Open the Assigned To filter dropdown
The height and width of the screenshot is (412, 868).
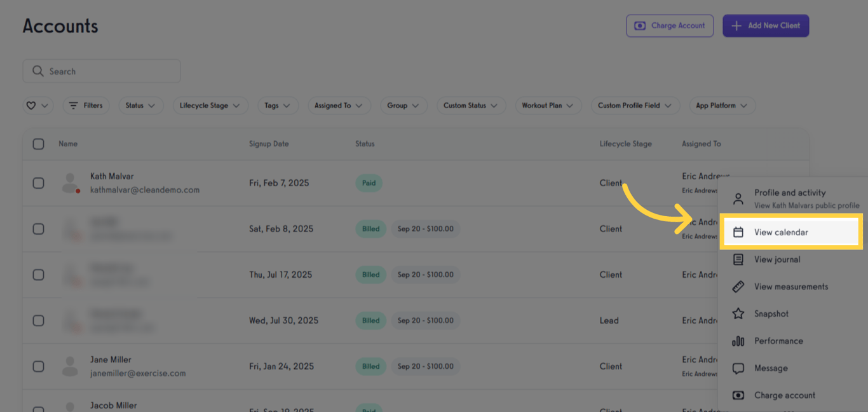[339, 105]
